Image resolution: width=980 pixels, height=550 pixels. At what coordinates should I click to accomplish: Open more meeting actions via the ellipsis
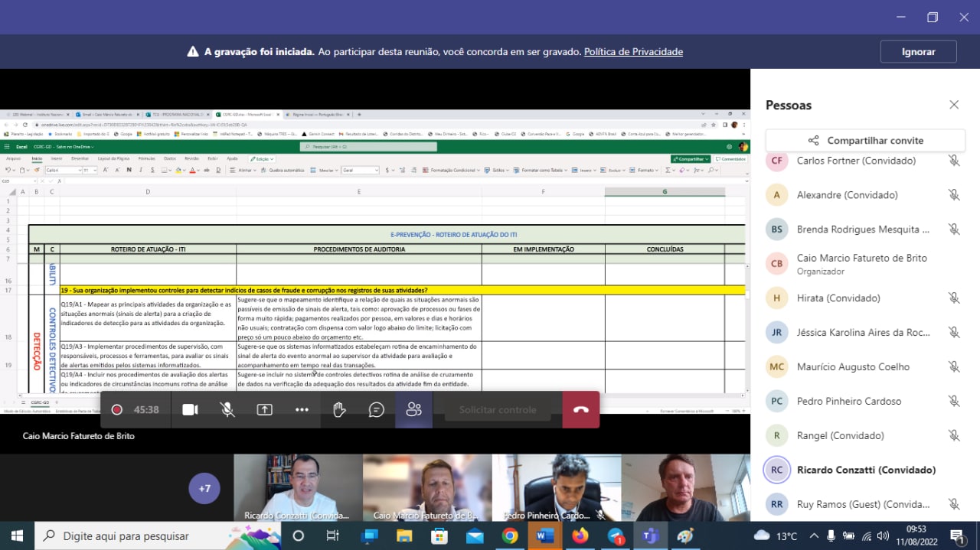click(x=302, y=409)
